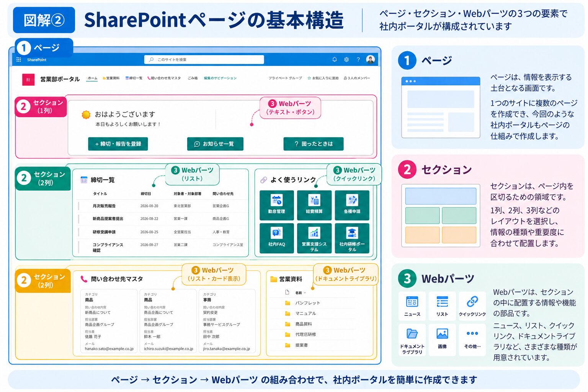The image size is (588, 392).
Task: Click the リスト web part icon
Action: [x=442, y=302]
